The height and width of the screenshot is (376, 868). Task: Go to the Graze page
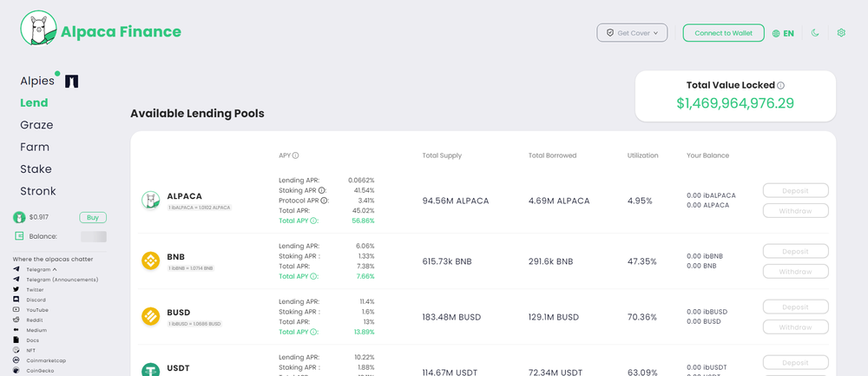[x=36, y=125]
